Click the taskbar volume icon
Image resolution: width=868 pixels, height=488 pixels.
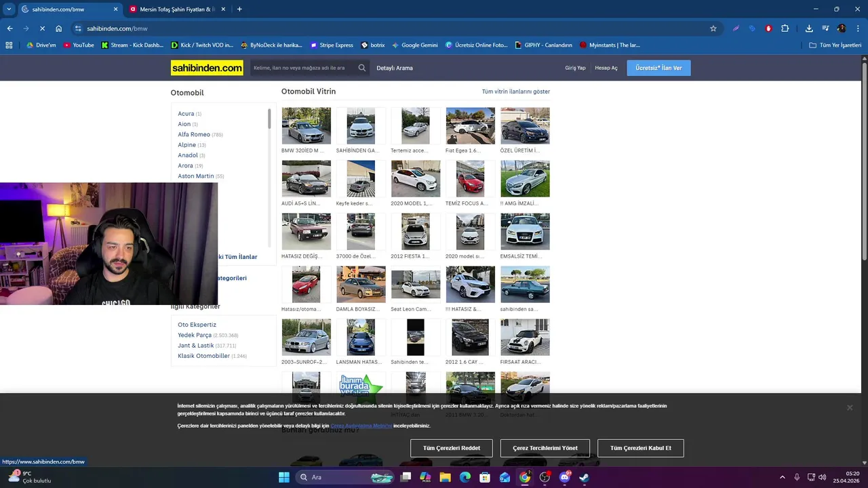pos(823,477)
